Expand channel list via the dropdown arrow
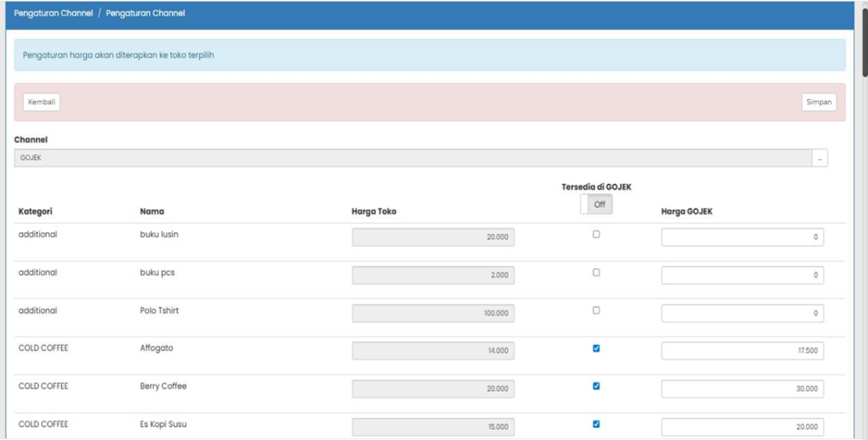 pyautogui.click(x=820, y=158)
